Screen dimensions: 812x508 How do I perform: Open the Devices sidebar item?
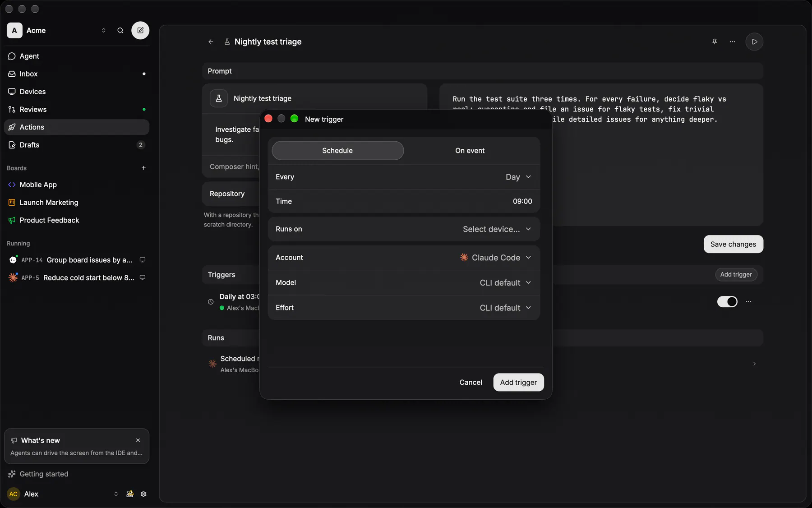point(77,92)
